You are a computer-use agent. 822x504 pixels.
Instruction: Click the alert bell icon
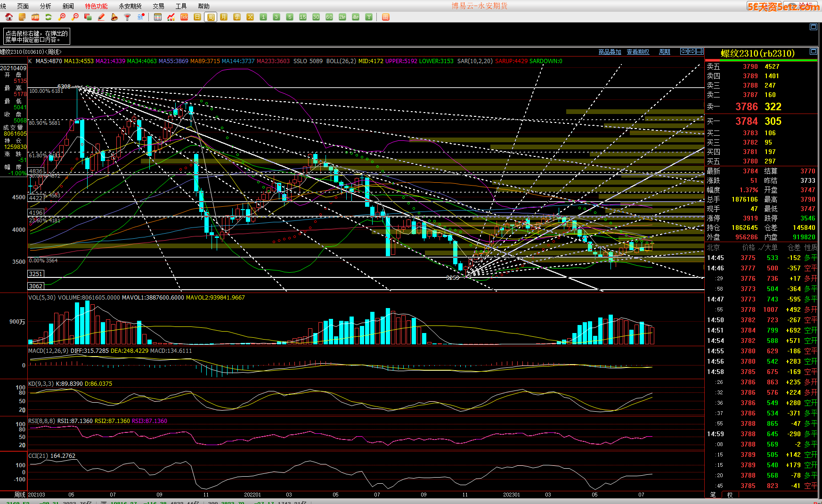point(114,17)
